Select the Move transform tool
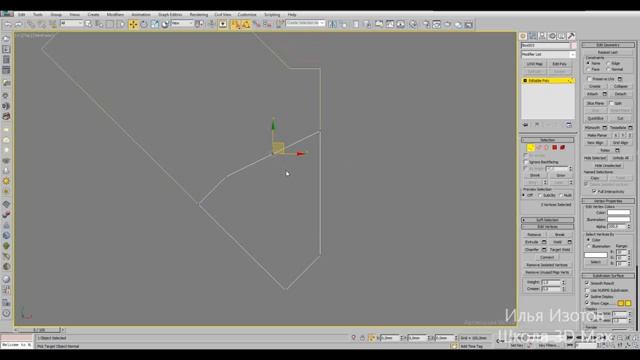This screenshot has width=640, height=360. [133, 24]
